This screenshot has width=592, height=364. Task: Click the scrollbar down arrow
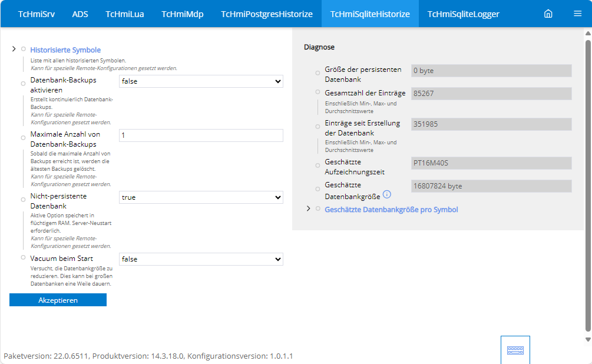[x=588, y=339]
